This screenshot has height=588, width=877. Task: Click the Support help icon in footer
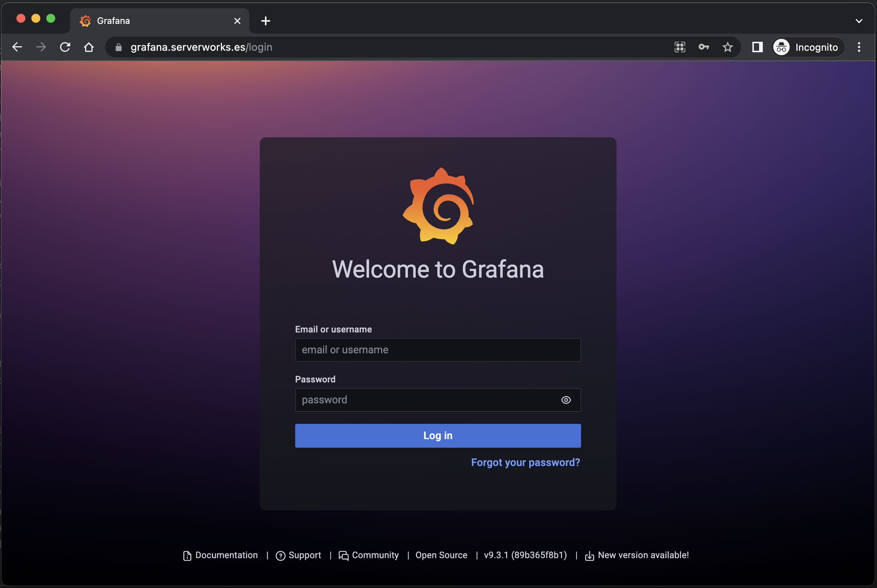click(x=281, y=556)
